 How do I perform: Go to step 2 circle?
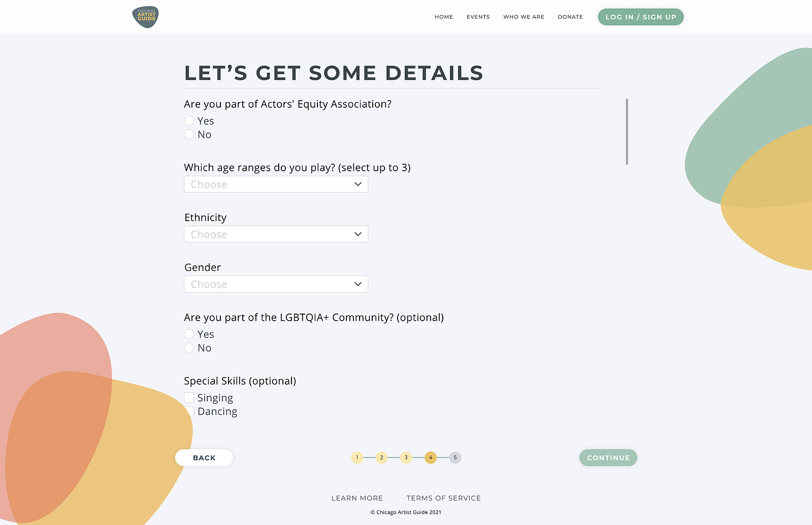click(x=381, y=457)
